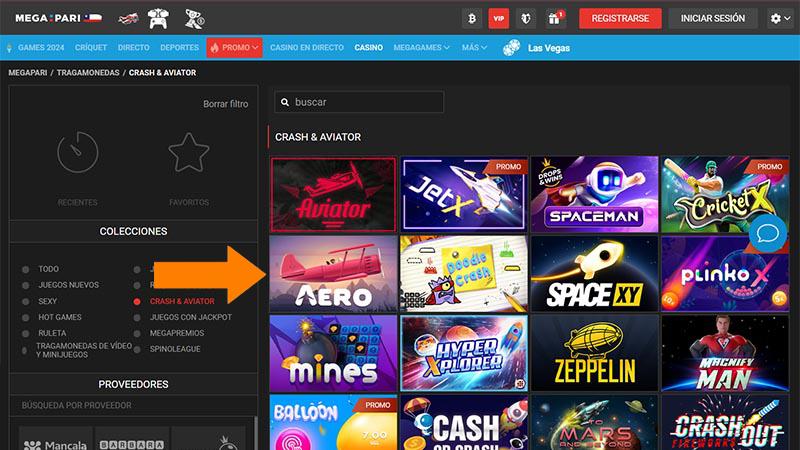The height and width of the screenshot is (450, 800).
Task: Select TODO collection radio button
Action: pos(26,269)
